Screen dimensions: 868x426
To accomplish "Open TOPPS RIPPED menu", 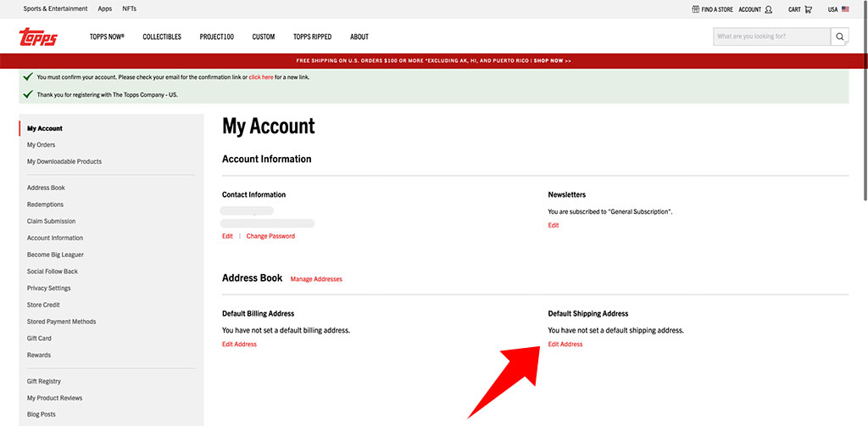I will pos(312,36).
